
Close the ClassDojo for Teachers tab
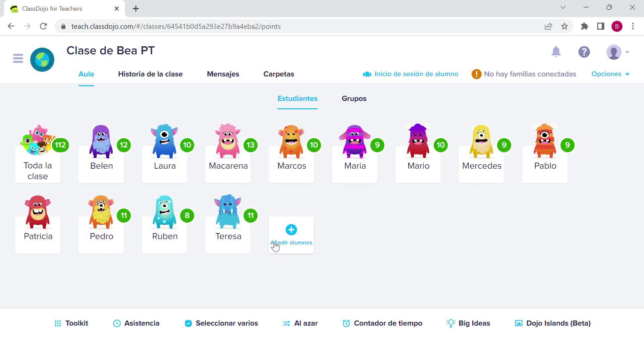(x=117, y=9)
